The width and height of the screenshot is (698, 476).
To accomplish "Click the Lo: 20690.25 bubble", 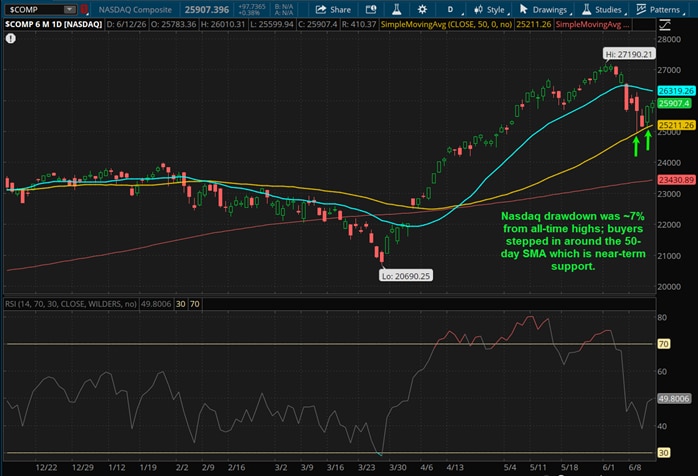I will tap(406, 276).
